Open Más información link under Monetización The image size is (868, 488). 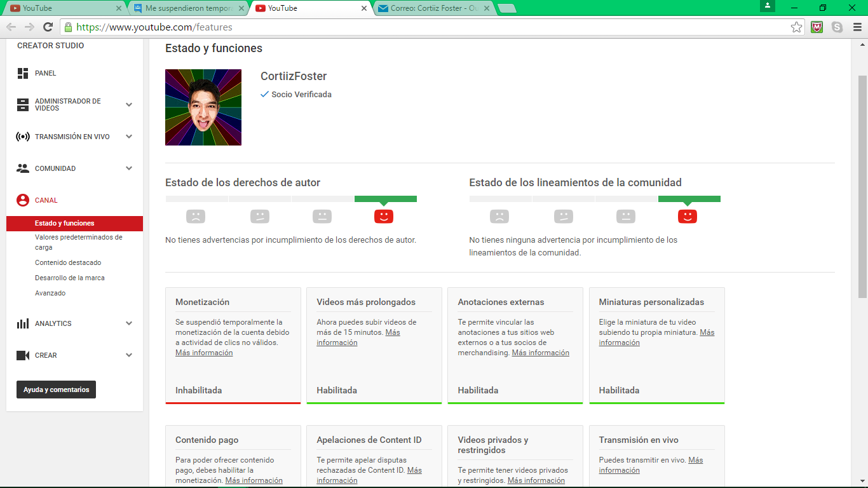coord(204,353)
